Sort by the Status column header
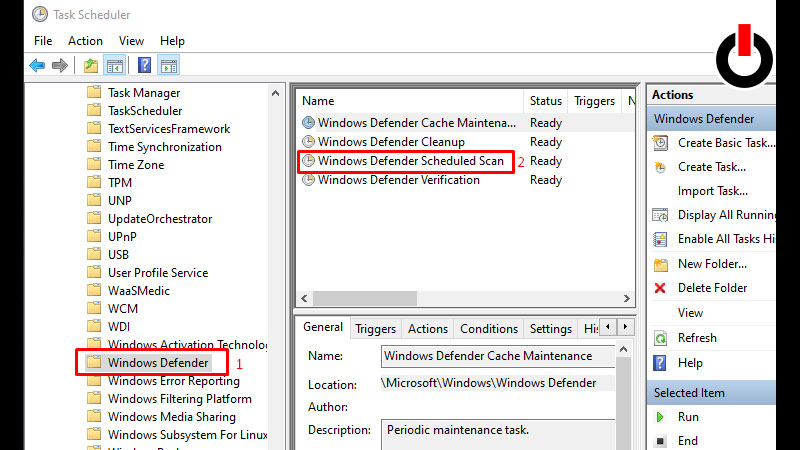The image size is (800, 450). (x=545, y=101)
